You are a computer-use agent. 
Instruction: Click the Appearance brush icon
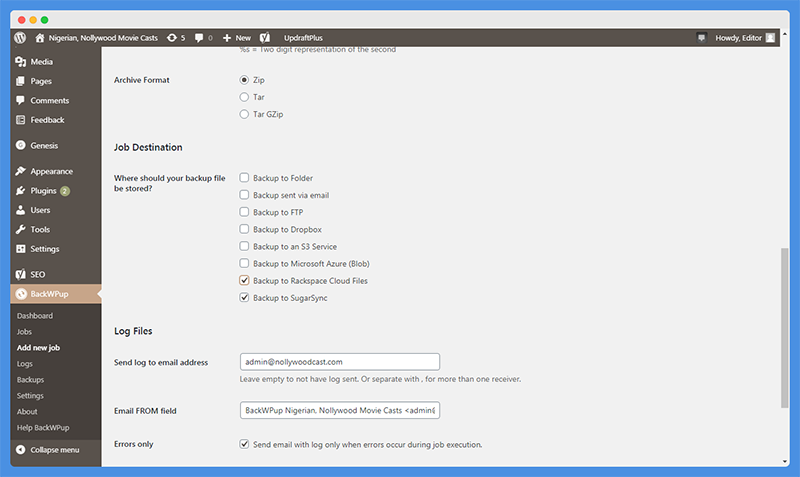tap(20, 171)
